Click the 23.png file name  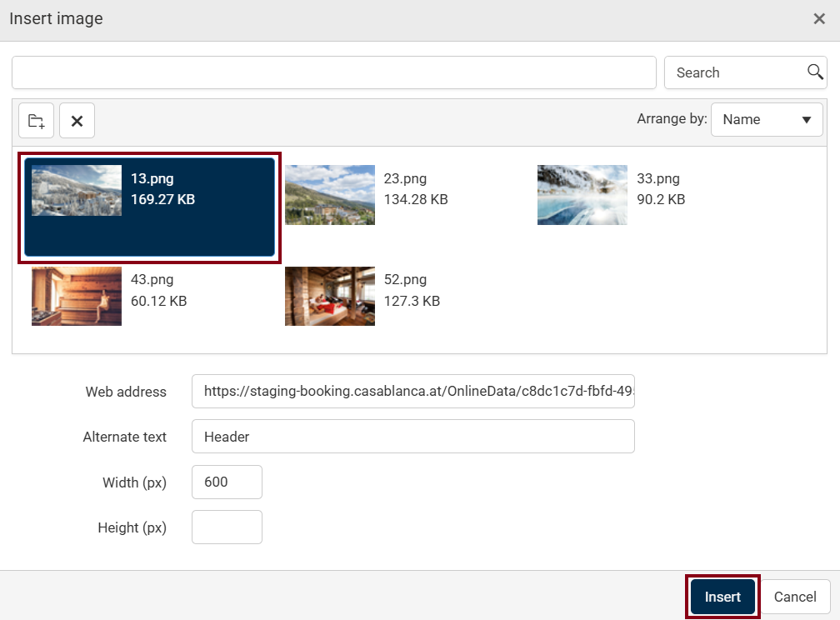(405, 178)
